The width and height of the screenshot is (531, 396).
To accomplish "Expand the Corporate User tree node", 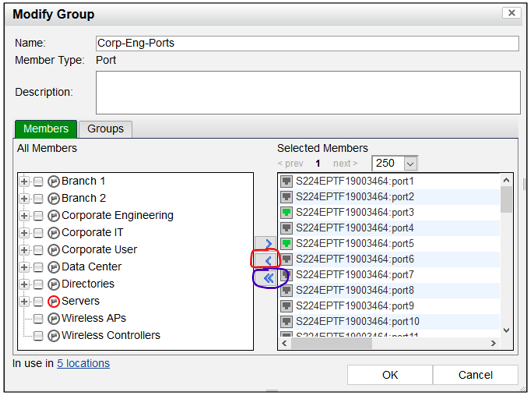I will coord(24,250).
